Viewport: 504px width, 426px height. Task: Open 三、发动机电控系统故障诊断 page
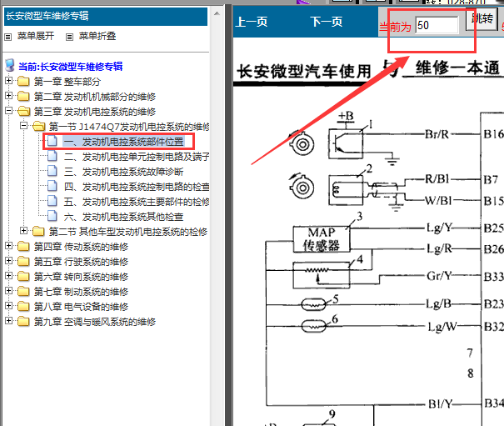(x=123, y=172)
